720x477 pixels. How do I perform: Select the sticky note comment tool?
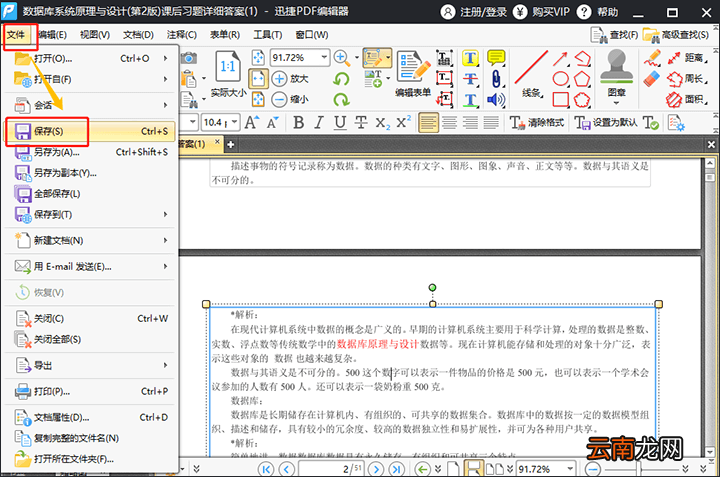coord(496,58)
